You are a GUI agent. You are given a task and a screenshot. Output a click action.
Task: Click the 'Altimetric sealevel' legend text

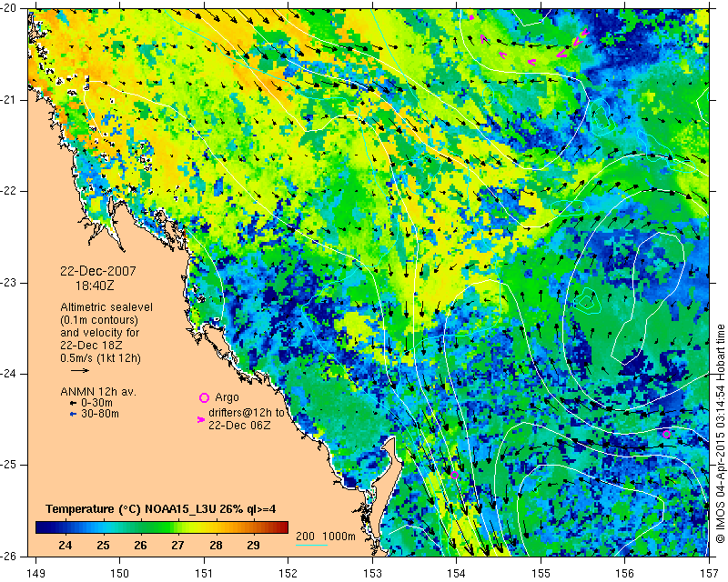(x=106, y=307)
